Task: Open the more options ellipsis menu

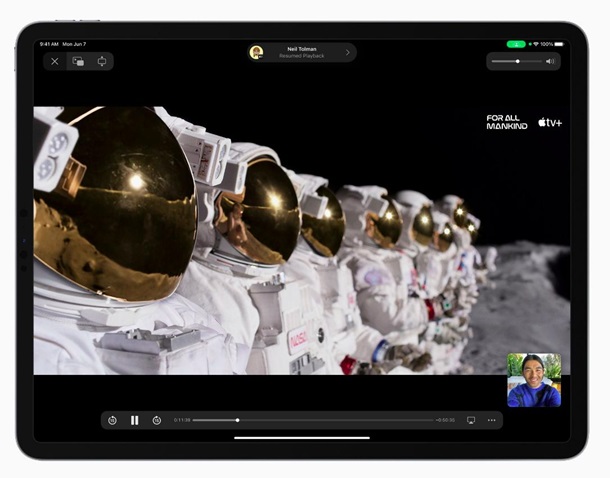Action: coord(491,420)
